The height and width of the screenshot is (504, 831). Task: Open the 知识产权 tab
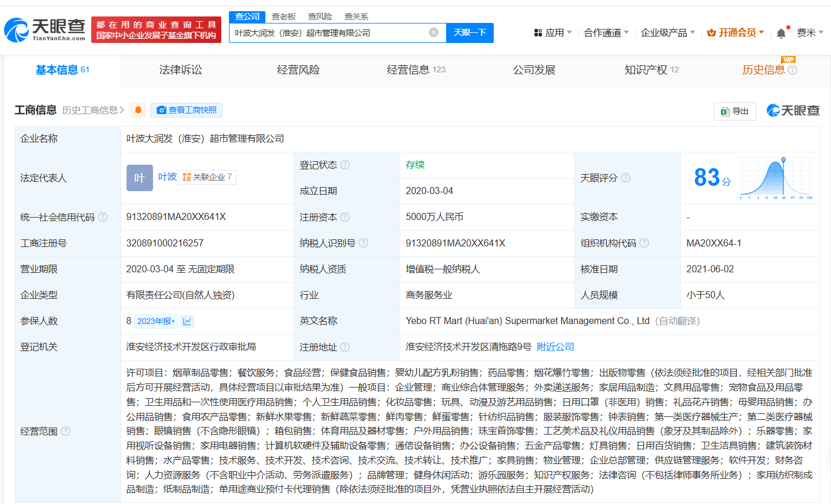point(651,70)
